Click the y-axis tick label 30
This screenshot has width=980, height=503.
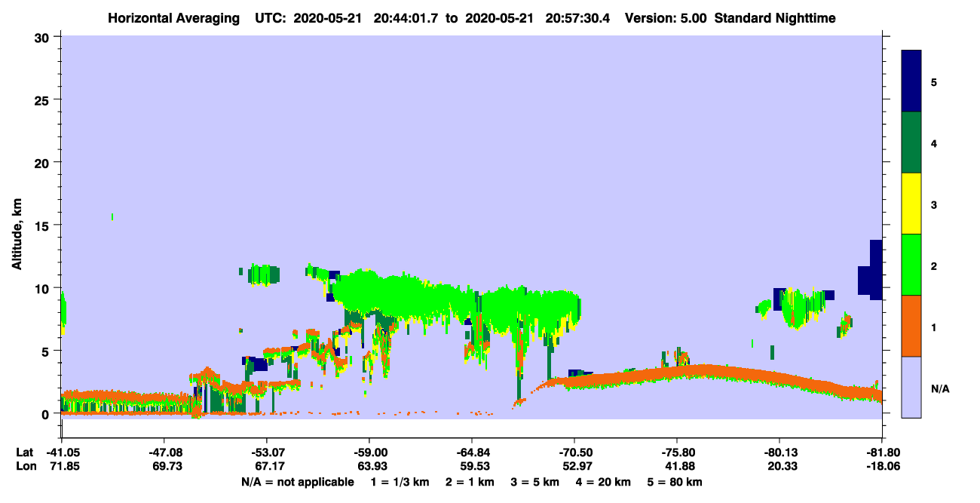[44, 37]
